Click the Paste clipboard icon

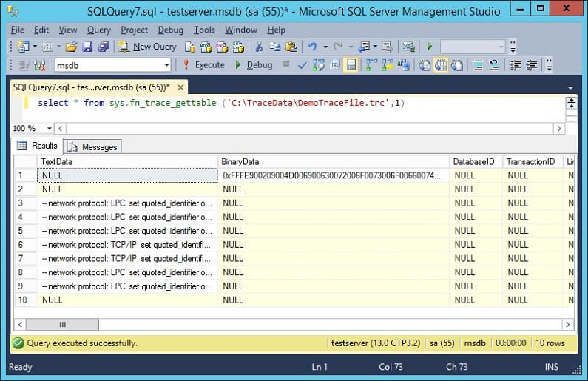point(291,47)
